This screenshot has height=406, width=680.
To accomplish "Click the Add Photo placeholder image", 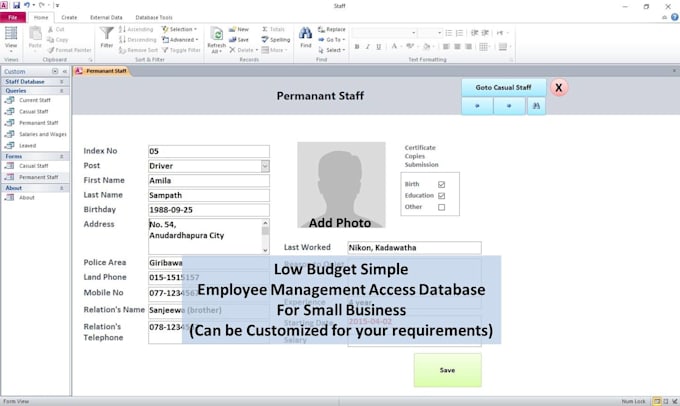I will pos(341,185).
